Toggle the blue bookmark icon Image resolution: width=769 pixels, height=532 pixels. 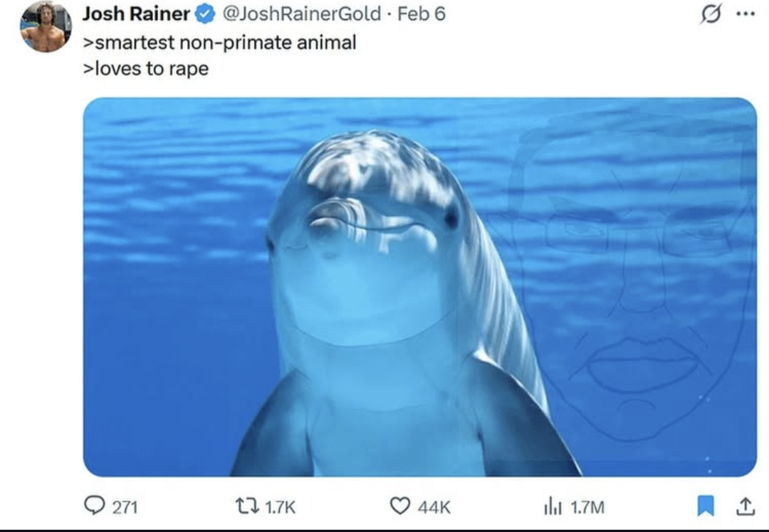click(704, 506)
